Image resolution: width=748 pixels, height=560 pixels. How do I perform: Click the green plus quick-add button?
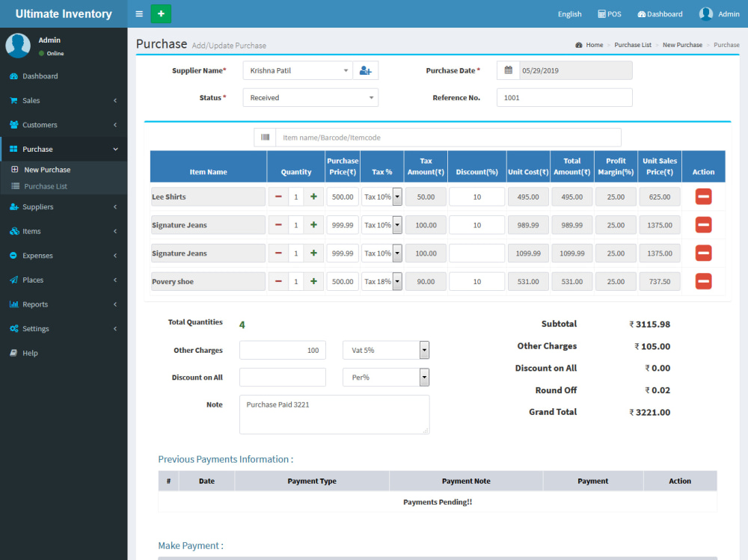click(161, 14)
